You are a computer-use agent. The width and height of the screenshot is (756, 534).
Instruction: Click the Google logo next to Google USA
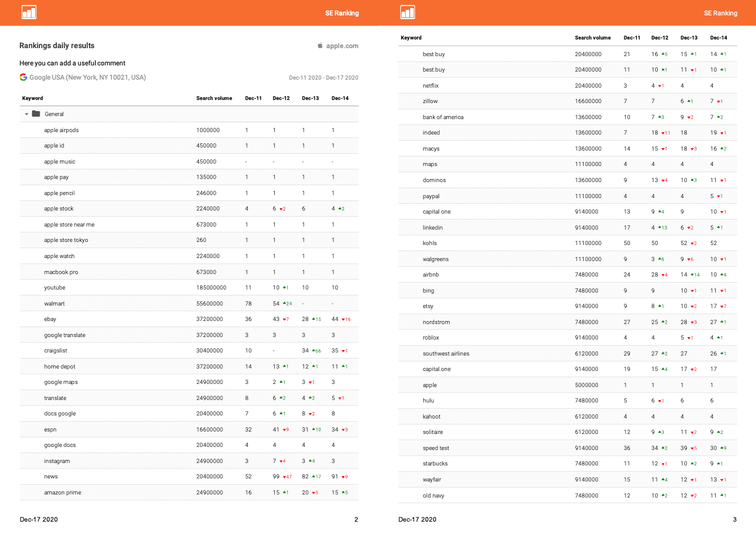(23, 78)
